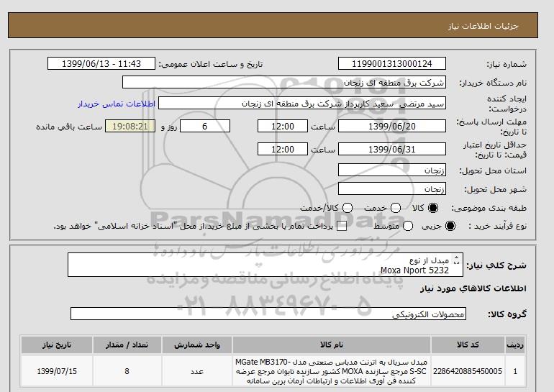Image resolution: width=554 pixels, height=392 pixels.
Task: Click the response deadline time field 12:00
Action: click(283, 126)
